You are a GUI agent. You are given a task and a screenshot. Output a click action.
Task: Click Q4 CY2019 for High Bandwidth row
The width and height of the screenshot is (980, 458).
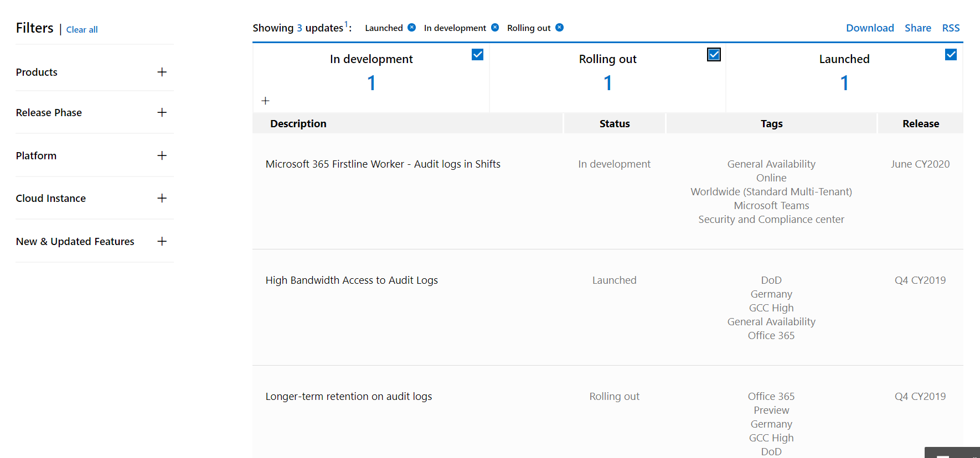tap(920, 280)
